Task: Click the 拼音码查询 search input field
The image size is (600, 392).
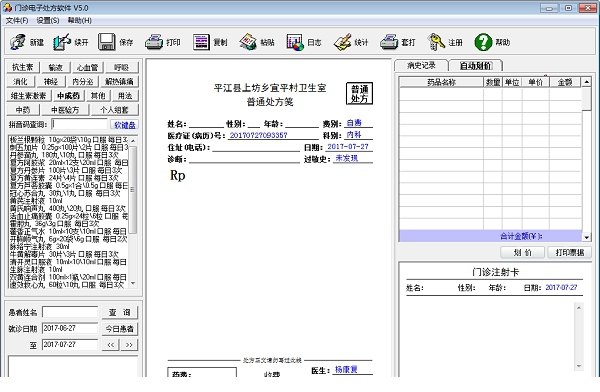Action: 80,124
